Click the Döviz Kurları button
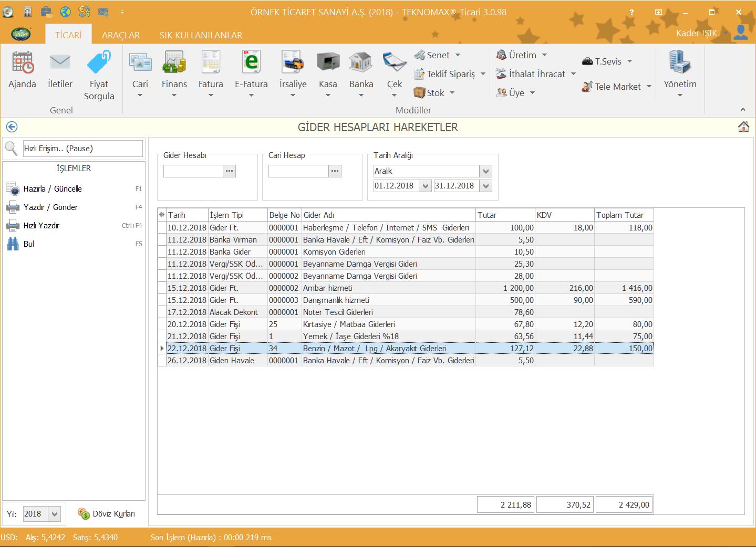Image resolution: width=756 pixels, height=547 pixels. (x=107, y=514)
